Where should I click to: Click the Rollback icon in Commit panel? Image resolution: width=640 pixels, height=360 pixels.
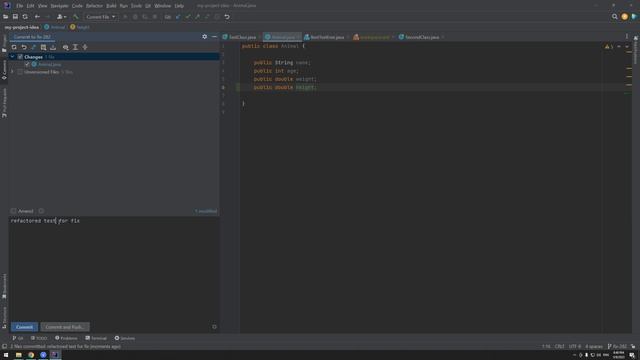[x=24, y=47]
